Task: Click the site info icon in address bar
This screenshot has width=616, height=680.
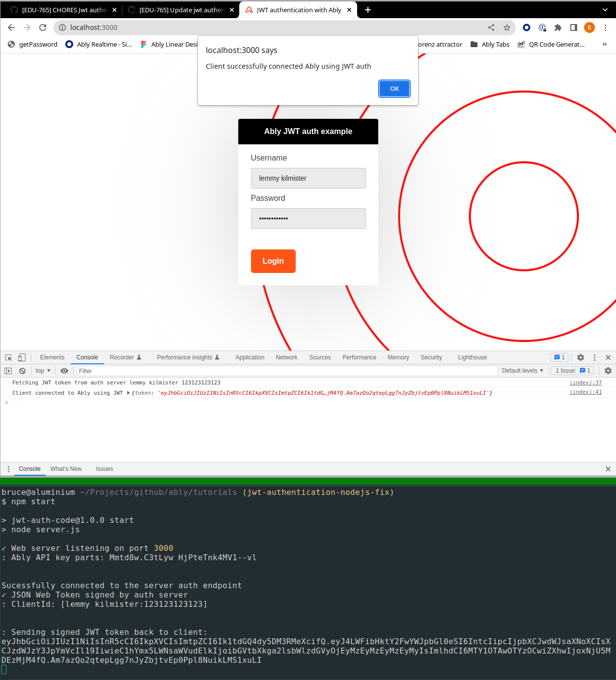Action: [x=62, y=27]
